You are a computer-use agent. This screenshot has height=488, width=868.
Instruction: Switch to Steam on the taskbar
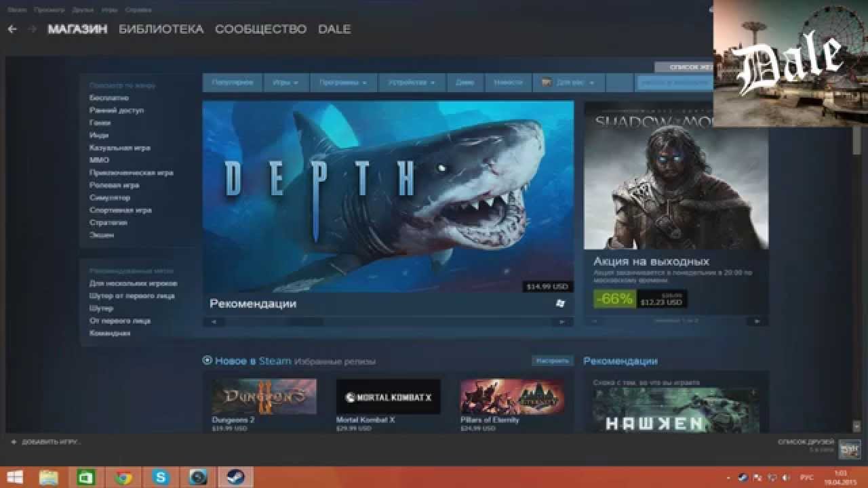pyautogui.click(x=235, y=477)
